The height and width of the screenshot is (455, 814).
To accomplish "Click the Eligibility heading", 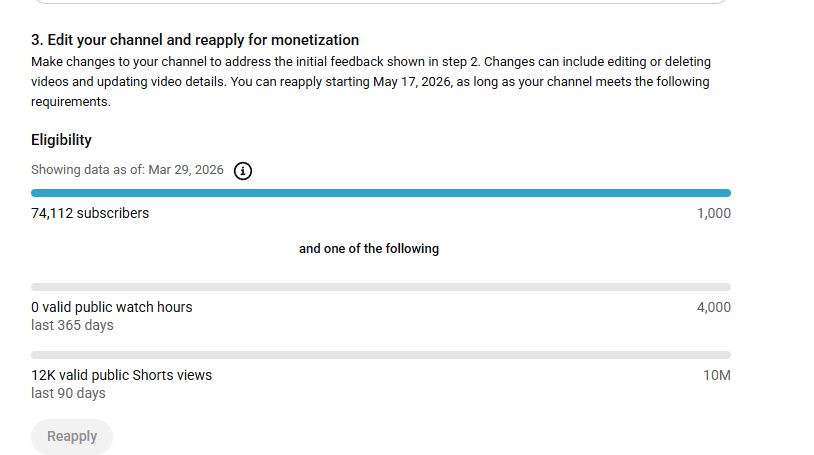I will (61, 140).
